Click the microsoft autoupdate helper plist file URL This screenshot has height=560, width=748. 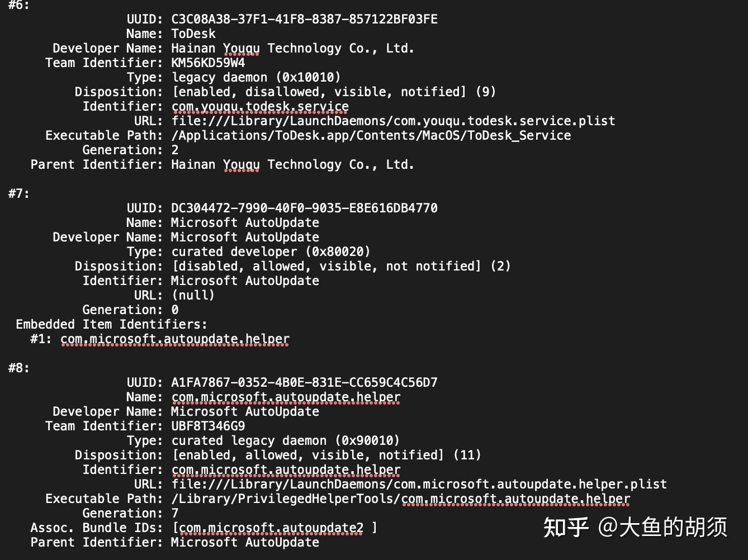419,484
